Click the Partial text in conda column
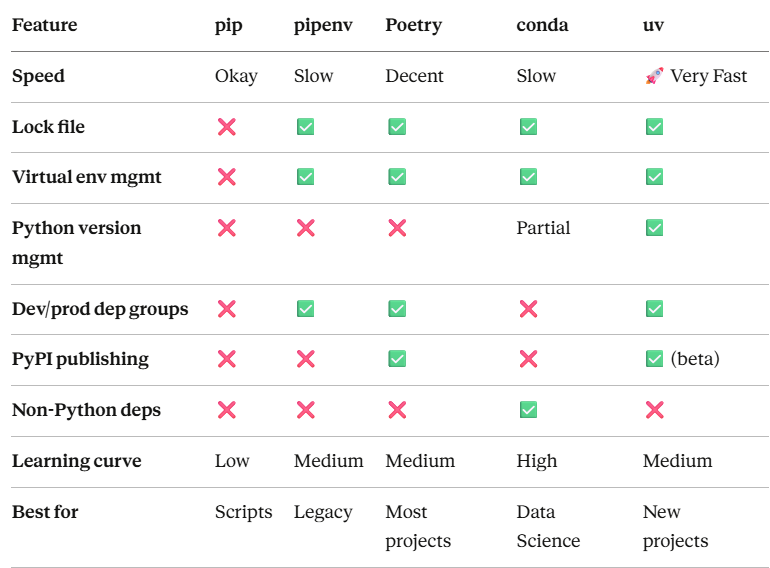The image size is (770, 568). click(543, 228)
